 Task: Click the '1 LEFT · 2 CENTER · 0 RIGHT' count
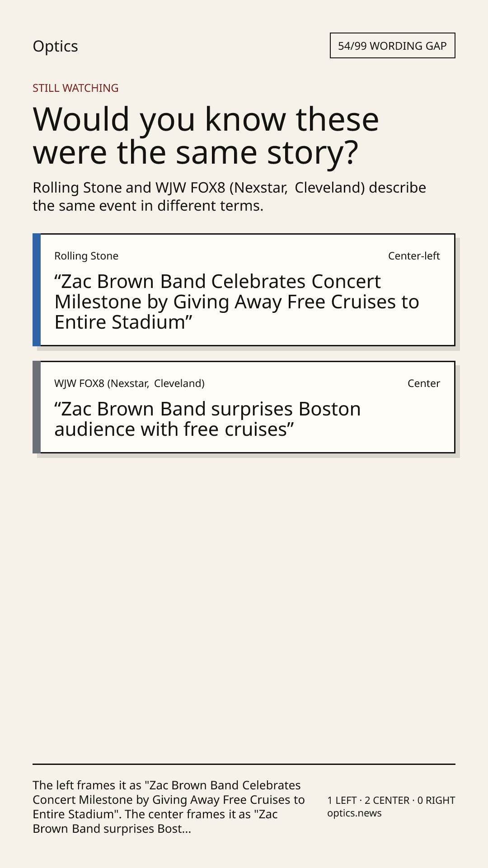391,800
